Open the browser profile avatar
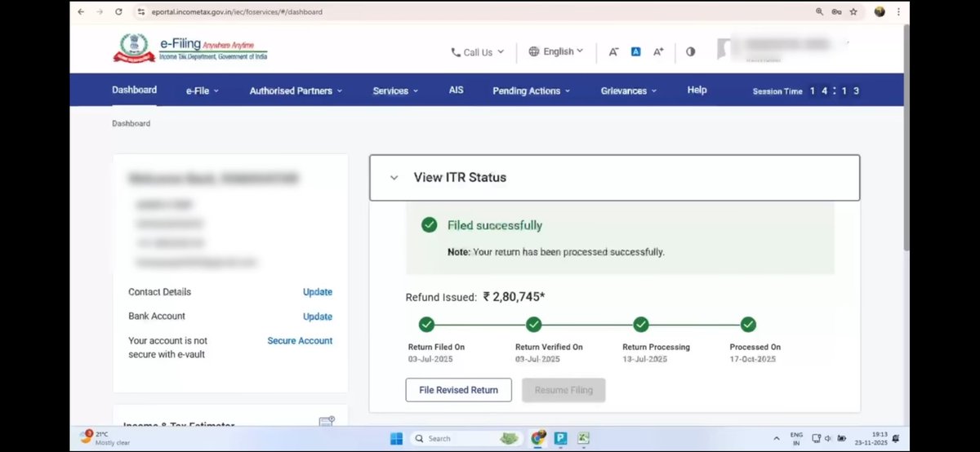The height and width of the screenshot is (452, 980). click(880, 12)
